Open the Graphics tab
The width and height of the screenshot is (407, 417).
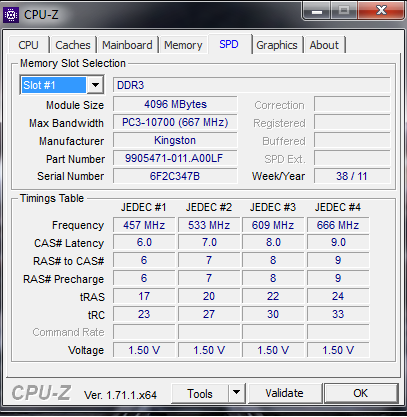[277, 45]
